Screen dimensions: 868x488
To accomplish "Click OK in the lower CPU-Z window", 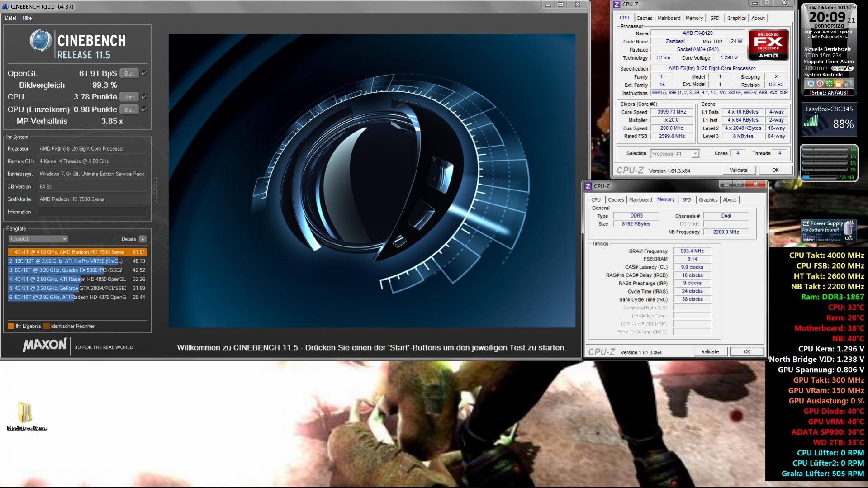I will point(747,352).
